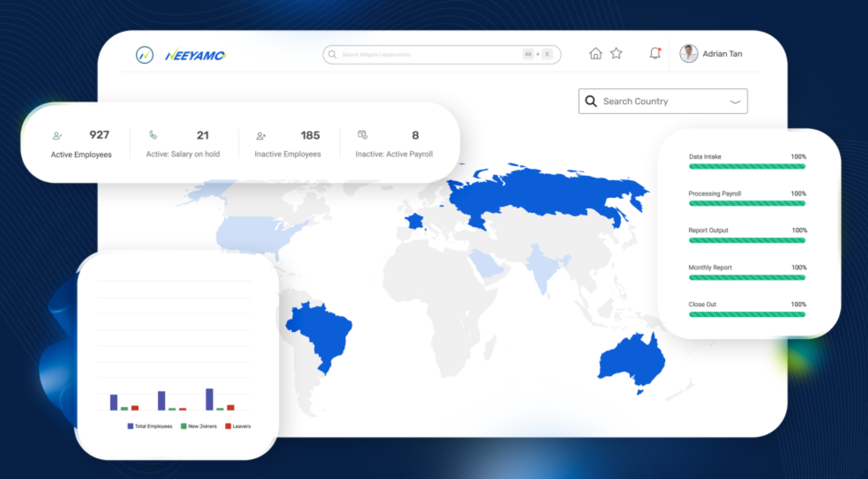Toggle New Joiners in the chart legend
868x479 pixels.
[x=199, y=426]
